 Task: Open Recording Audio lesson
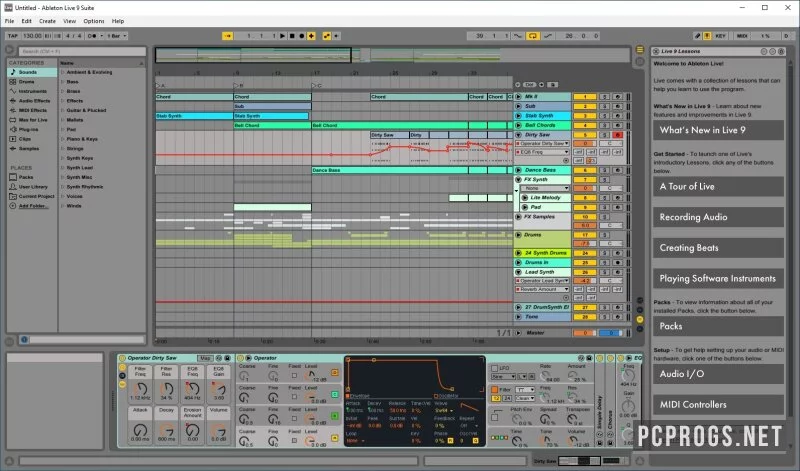pyautogui.click(x=718, y=217)
